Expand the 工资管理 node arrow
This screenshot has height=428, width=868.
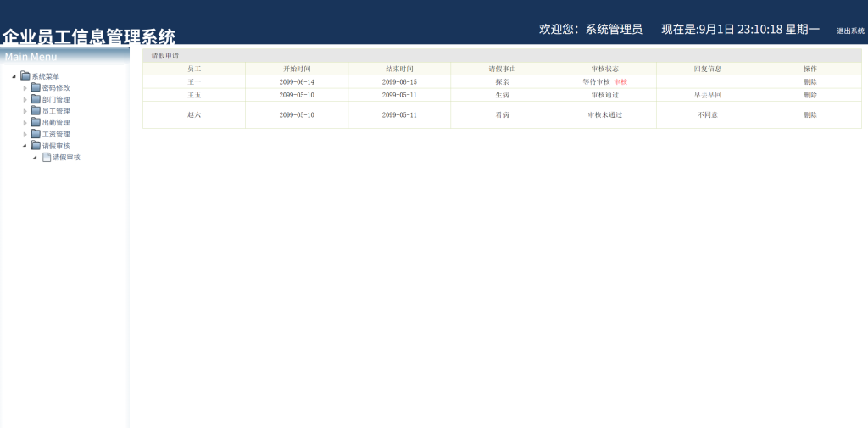[25, 135]
